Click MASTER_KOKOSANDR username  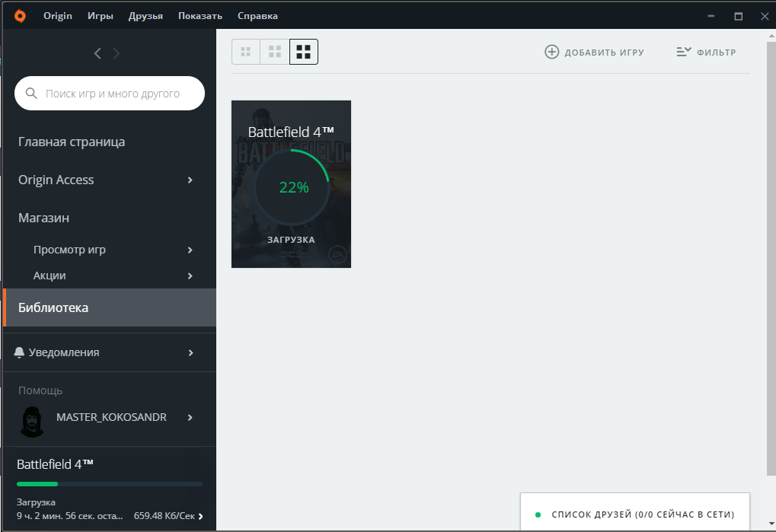coord(111,417)
